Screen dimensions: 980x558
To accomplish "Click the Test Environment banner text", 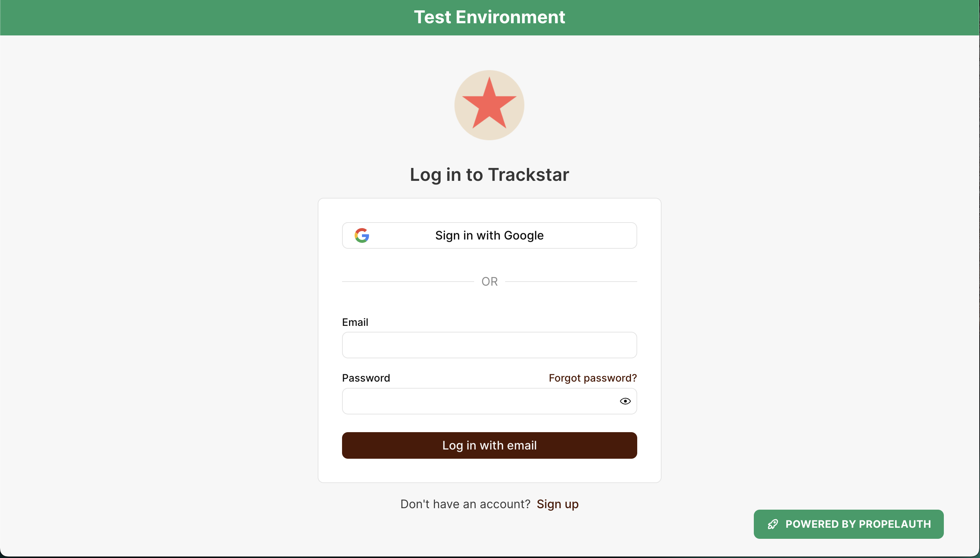I will point(489,17).
